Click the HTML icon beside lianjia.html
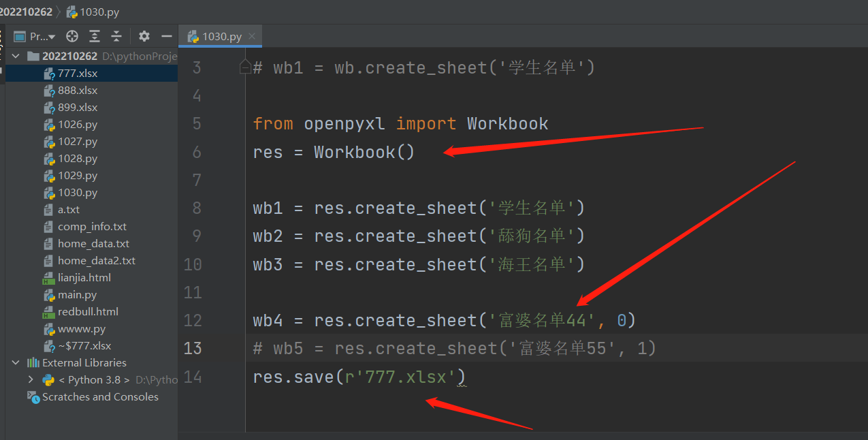Viewport: 868px width, 440px height. tap(49, 278)
